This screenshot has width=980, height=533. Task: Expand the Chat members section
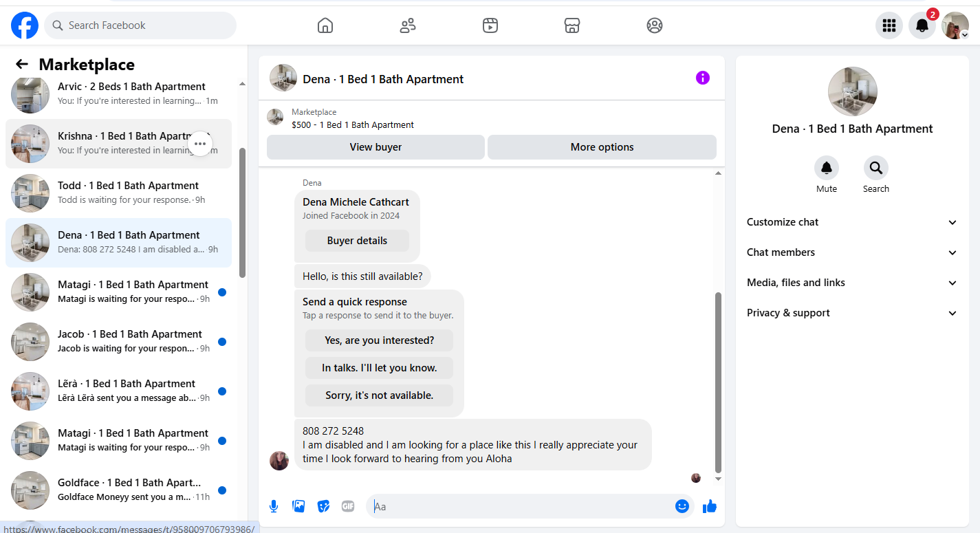tap(852, 252)
